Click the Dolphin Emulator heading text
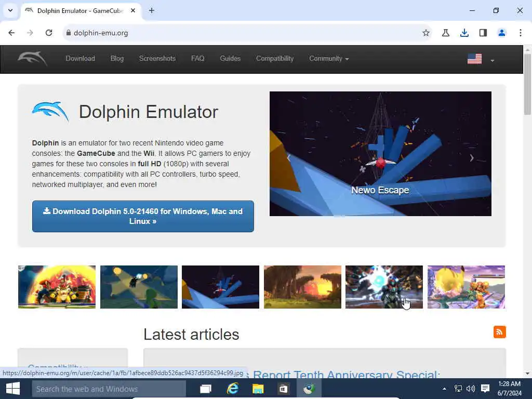 click(149, 112)
